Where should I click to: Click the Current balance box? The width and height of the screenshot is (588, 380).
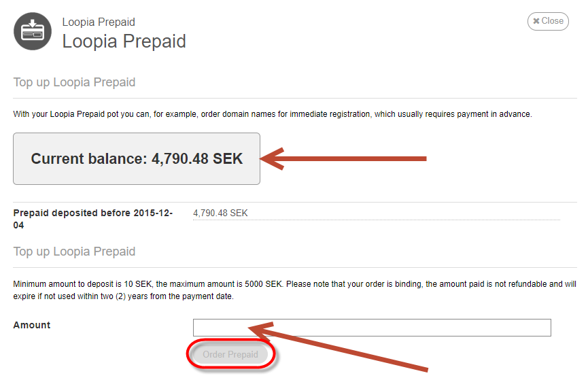pyautogui.click(x=137, y=158)
